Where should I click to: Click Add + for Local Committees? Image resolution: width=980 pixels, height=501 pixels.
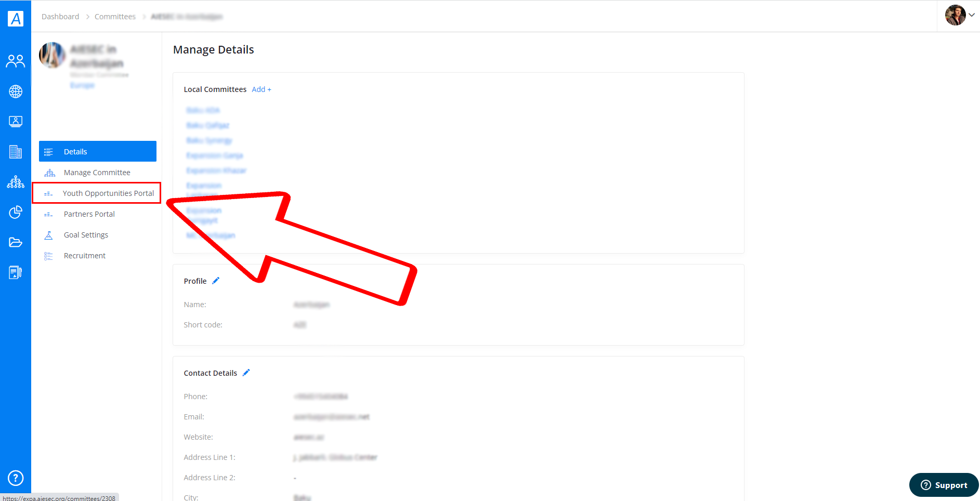(262, 89)
